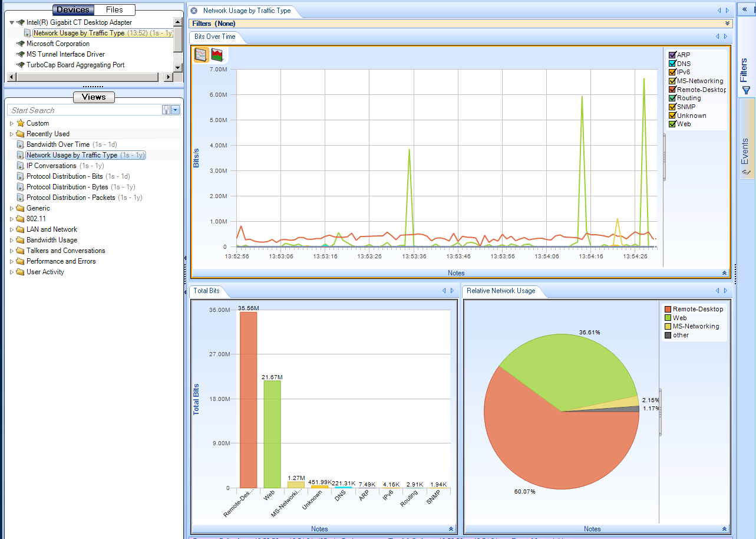Click right tab-scroll arrow on top view tab bar
This screenshot has width=756, height=539.
pos(727,11)
